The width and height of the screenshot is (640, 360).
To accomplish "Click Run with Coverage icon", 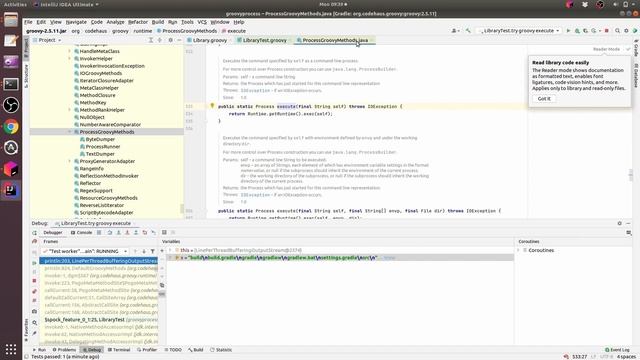I will click(585, 31).
